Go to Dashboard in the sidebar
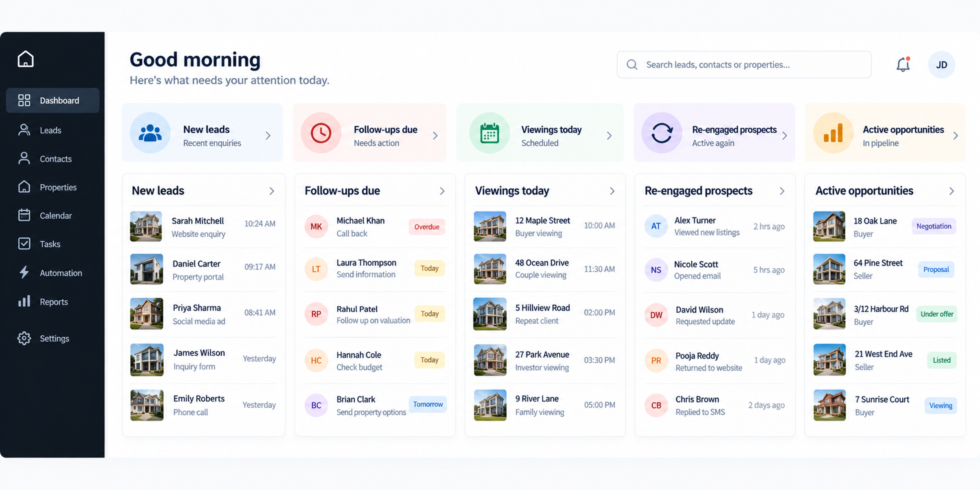980x490 pixels. (53, 101)
